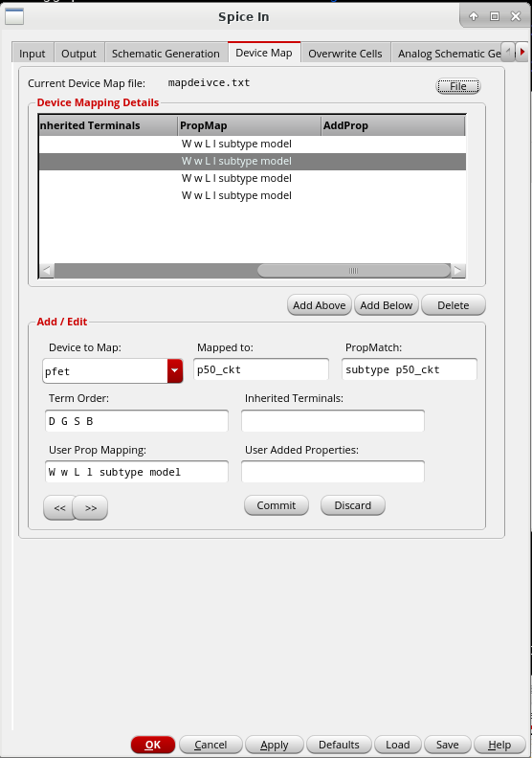Viewport: 532px width, 758px height.
Task: Select the first PropMap row in table
Action: [x=253, y=144]
